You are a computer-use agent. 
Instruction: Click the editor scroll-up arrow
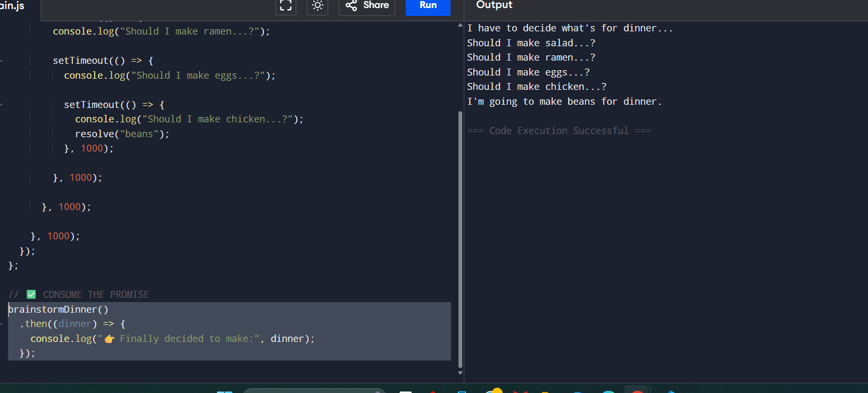(x=460, y=26)
